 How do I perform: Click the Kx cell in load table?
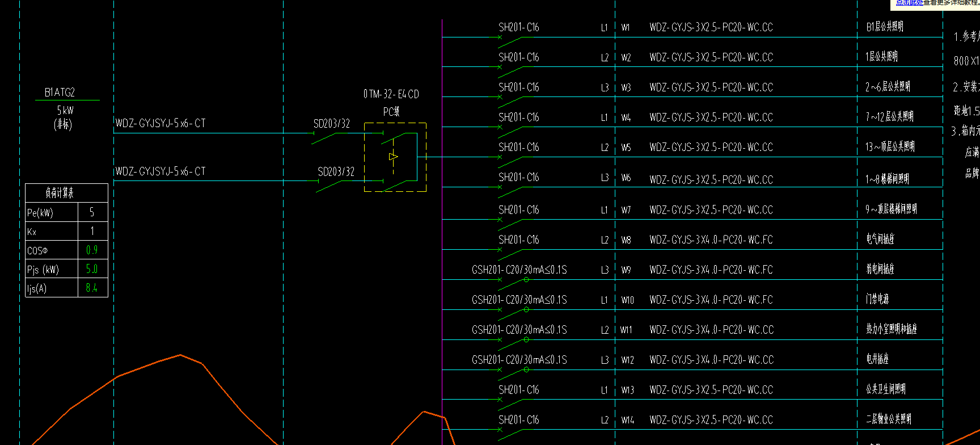pos(52,232)
